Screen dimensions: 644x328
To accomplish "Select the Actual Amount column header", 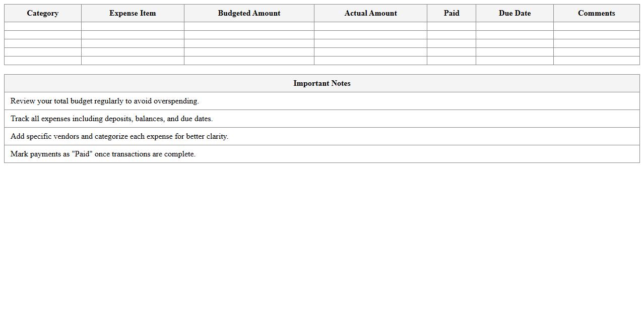I will coord(370,13).
